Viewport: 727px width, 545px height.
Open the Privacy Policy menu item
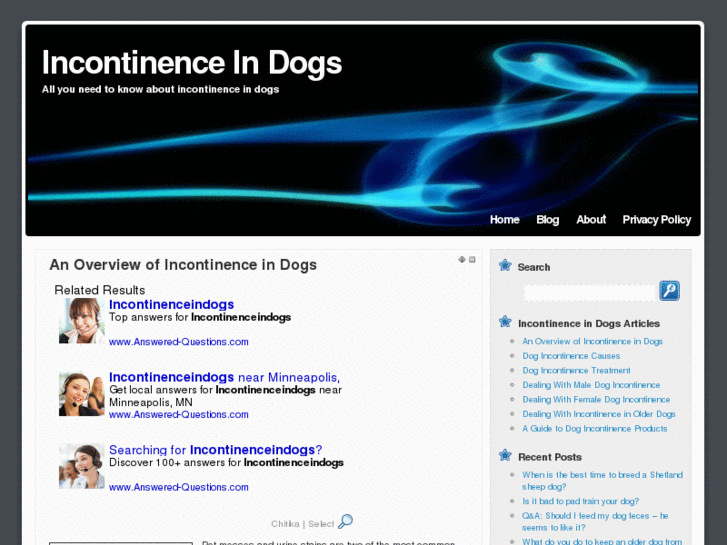click(657, 220)
